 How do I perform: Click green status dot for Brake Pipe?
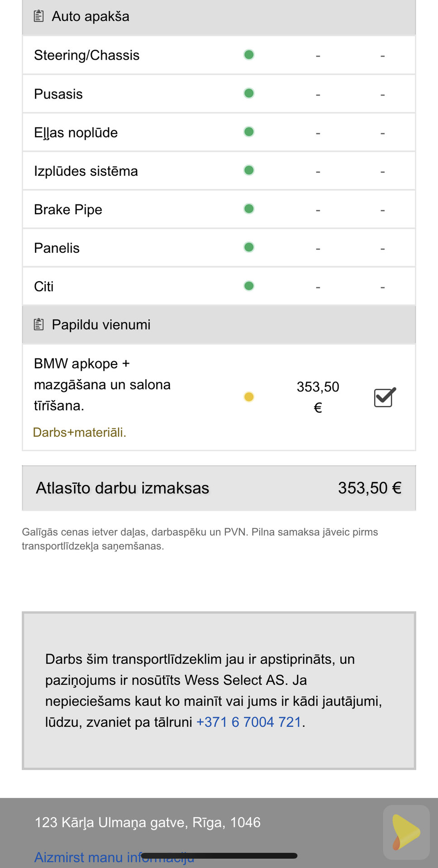click(249, 209)
